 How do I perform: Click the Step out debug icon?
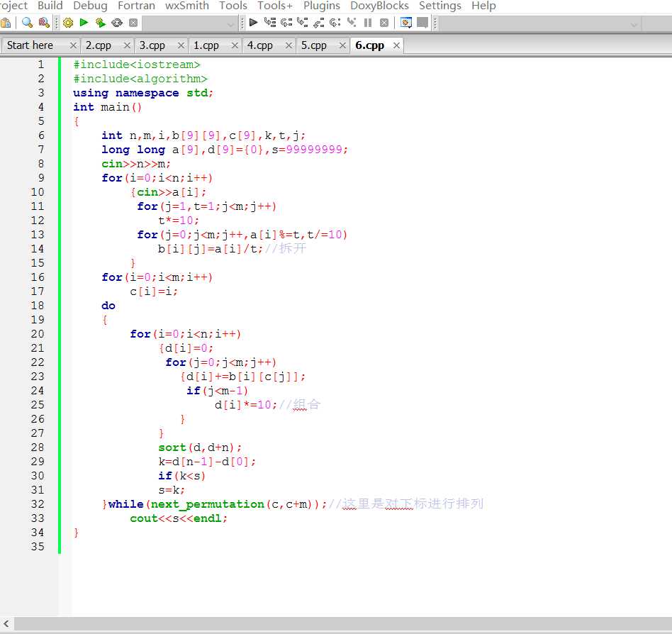pos(319,23)
